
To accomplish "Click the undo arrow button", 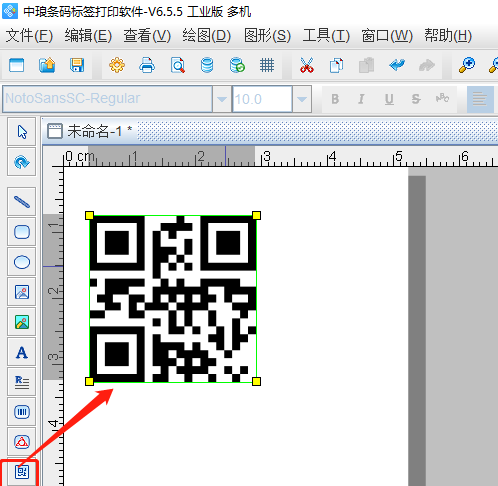I will pyautogui.click(x=397, y=65).
